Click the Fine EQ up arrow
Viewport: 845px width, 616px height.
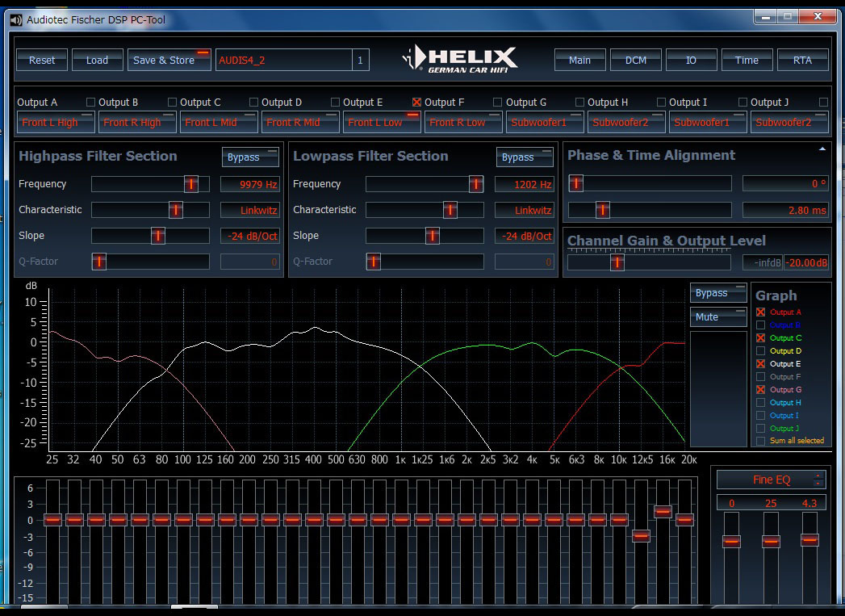click(x=819, y=475)
